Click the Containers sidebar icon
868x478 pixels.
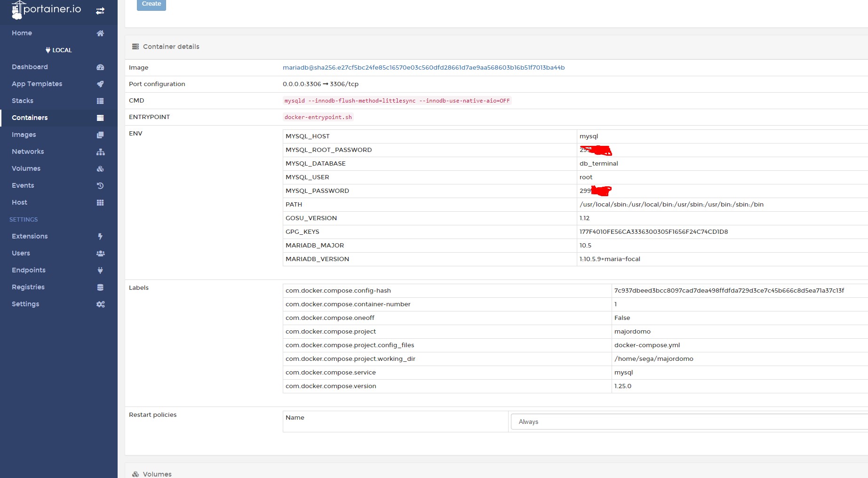coord(100,118)
